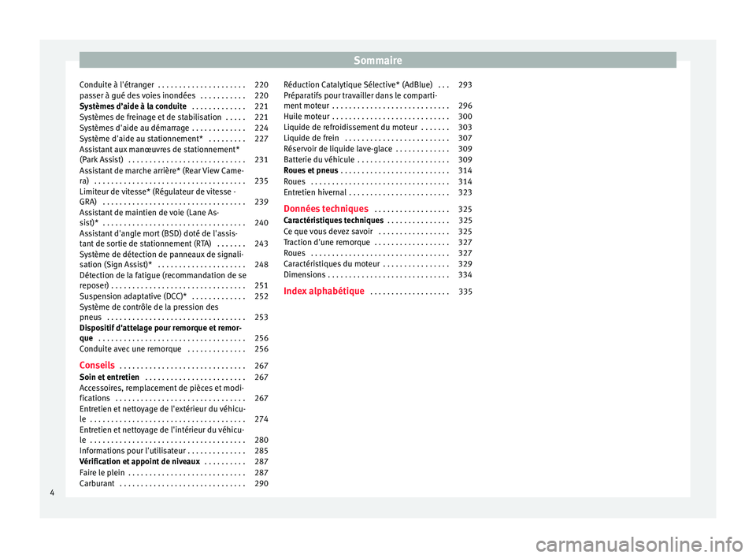Click 'Assistant de marche arrière* (Rear View Came-' line
Image resolution: width=756 pixels, height=558 pixels.
pos(161,170)
